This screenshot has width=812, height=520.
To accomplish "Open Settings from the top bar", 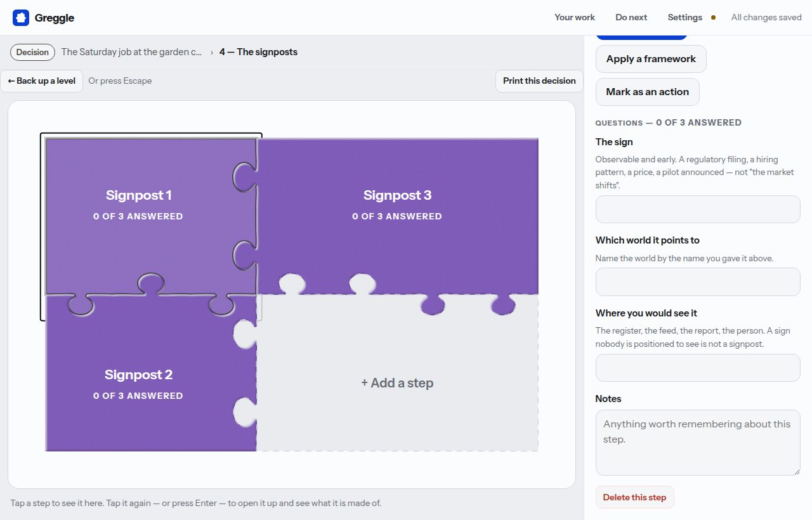I will [684, 17].
